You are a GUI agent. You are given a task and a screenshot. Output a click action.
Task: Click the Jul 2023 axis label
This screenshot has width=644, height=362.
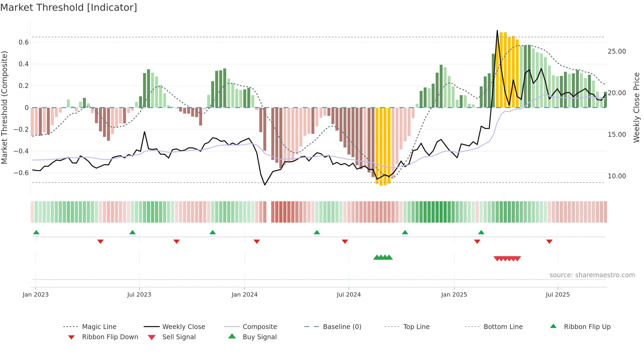(x=139, y=294)
